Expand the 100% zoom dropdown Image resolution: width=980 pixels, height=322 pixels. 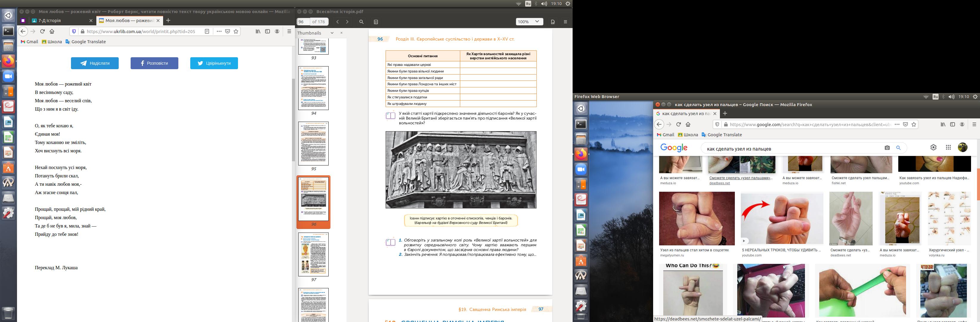pyautogui.click(x=529, y=22)
